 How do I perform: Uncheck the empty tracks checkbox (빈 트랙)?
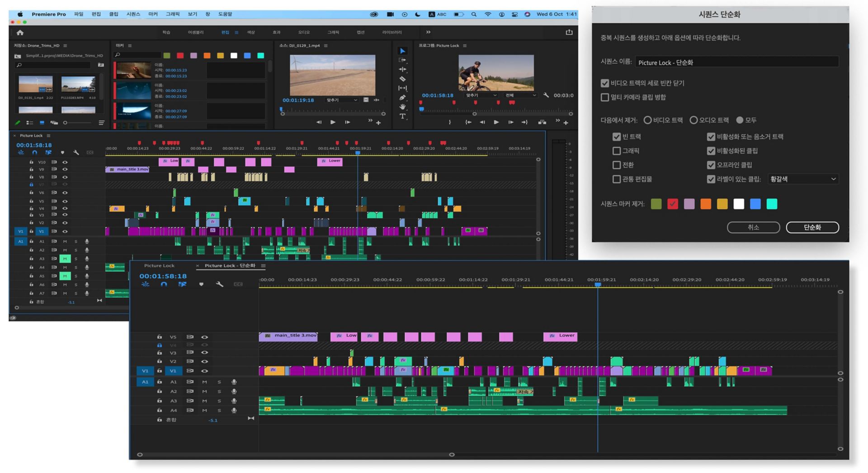tap(617, 137)
